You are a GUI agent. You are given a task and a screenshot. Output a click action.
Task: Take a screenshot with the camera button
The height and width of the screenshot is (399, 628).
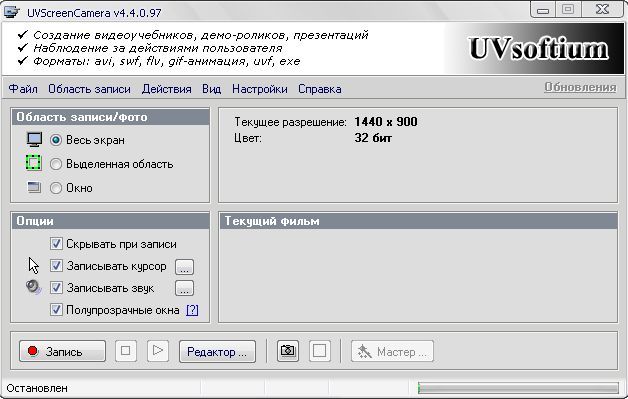288,351
